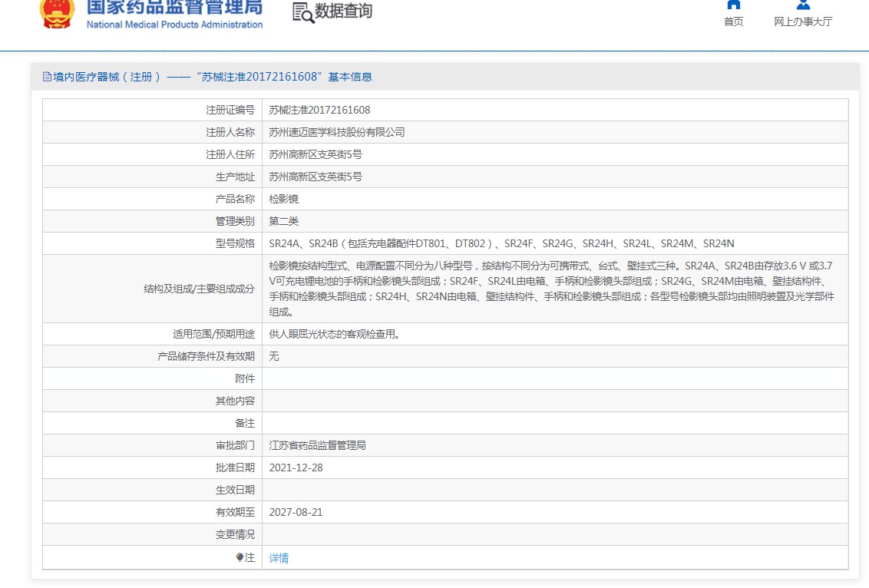Image resolution: width=869 pixels, height=588 pixels.
Task: Click the 变更情况 row label
Action: tap(235, 534)
